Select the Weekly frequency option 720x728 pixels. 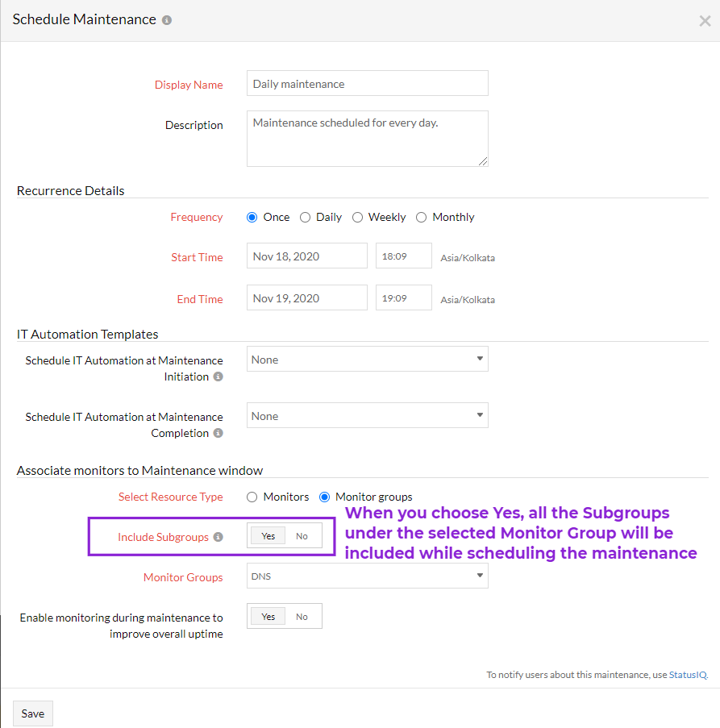pyautogui.click(x=358, y=217)
